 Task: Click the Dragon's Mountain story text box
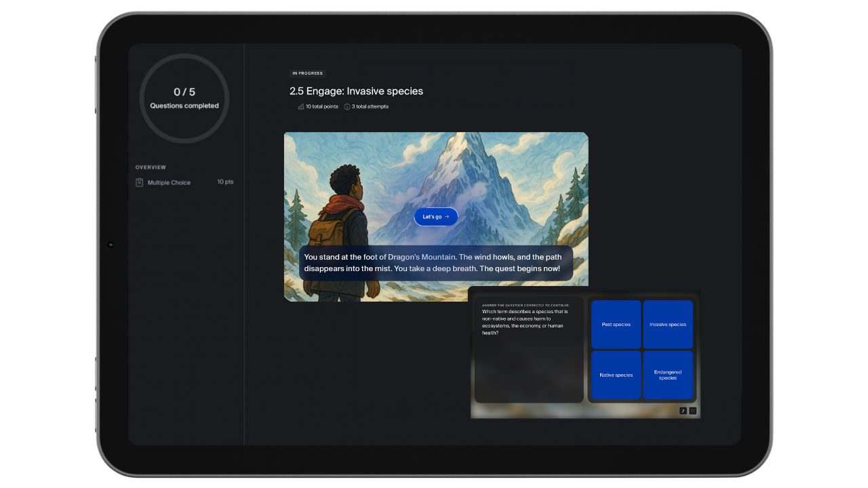click(435, 263)
